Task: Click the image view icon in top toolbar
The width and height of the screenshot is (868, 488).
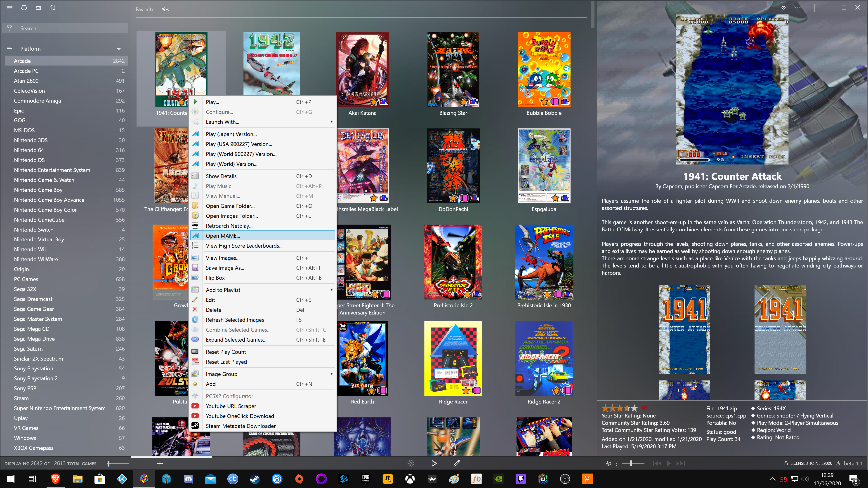Action: tap(38, 7)
